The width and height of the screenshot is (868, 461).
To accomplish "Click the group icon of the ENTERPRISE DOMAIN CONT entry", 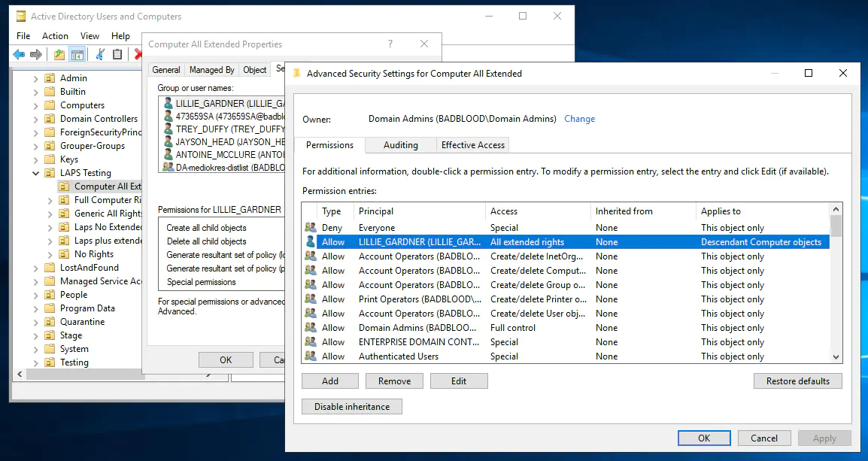I will click(311, 342).
